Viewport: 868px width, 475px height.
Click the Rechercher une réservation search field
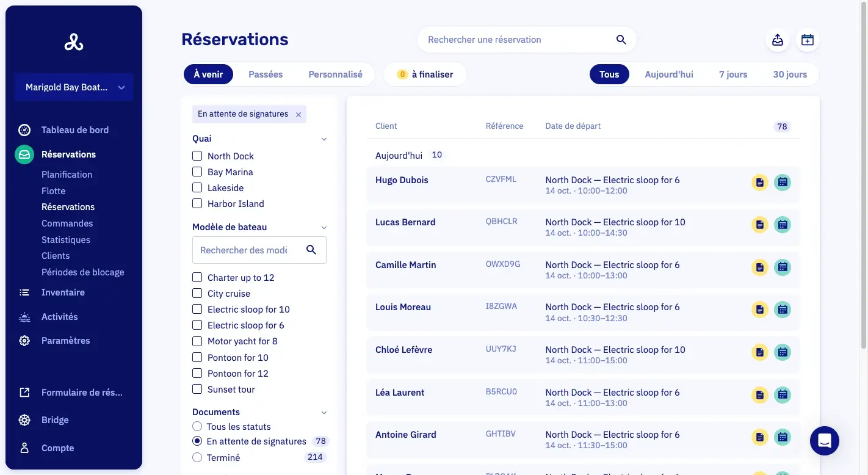[527, 40]
